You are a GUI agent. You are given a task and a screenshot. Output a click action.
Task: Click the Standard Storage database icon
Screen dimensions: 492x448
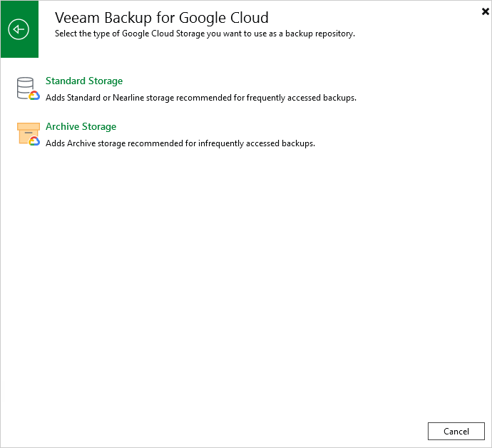tap(29, 89)
